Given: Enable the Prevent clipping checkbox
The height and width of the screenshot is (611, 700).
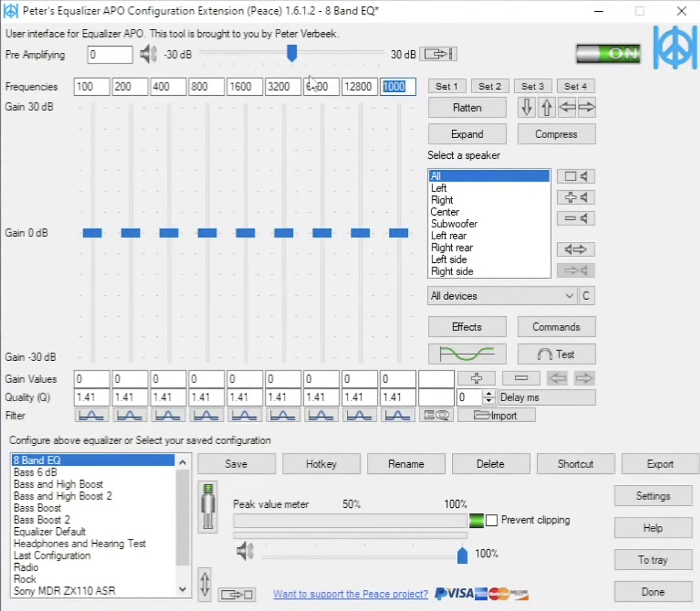Looking at the screenshot, I should pyautogui.click(x=491, y=520).
